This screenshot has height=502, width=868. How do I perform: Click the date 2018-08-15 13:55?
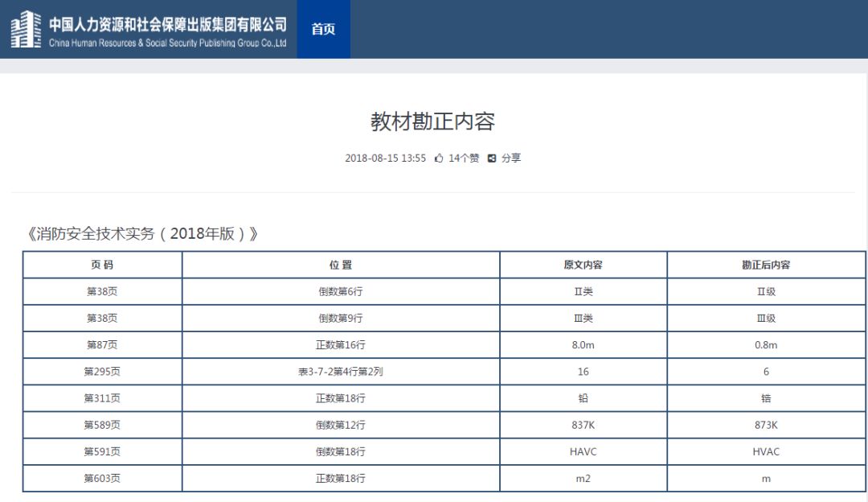(385, 158)
